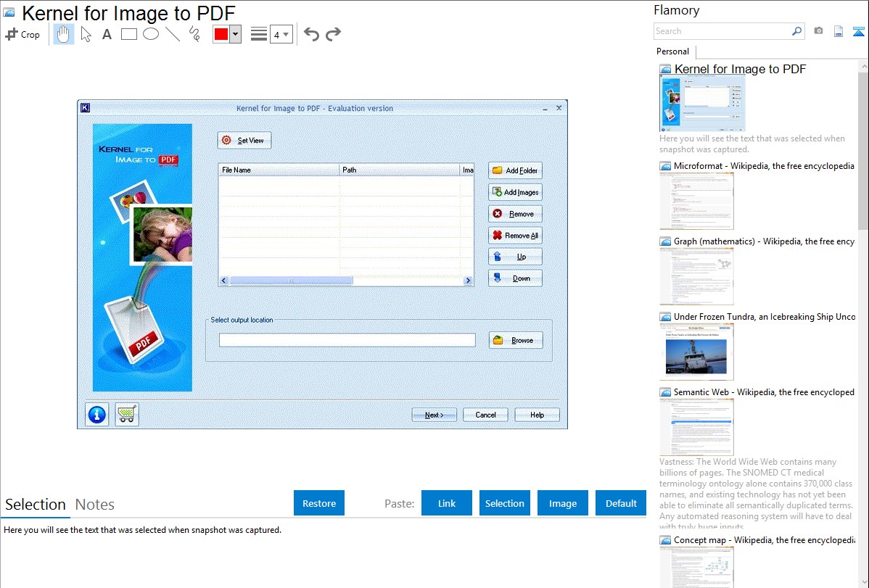Click the Help button
Viewport: 869px width, 588px height.
click(537, 415)
